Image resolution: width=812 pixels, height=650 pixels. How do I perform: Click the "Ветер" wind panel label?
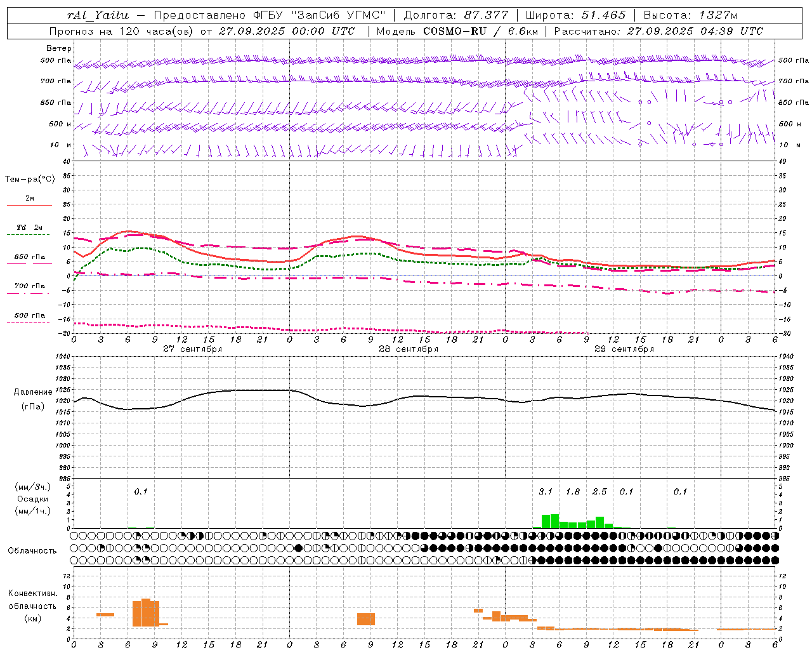pos(59,48)
